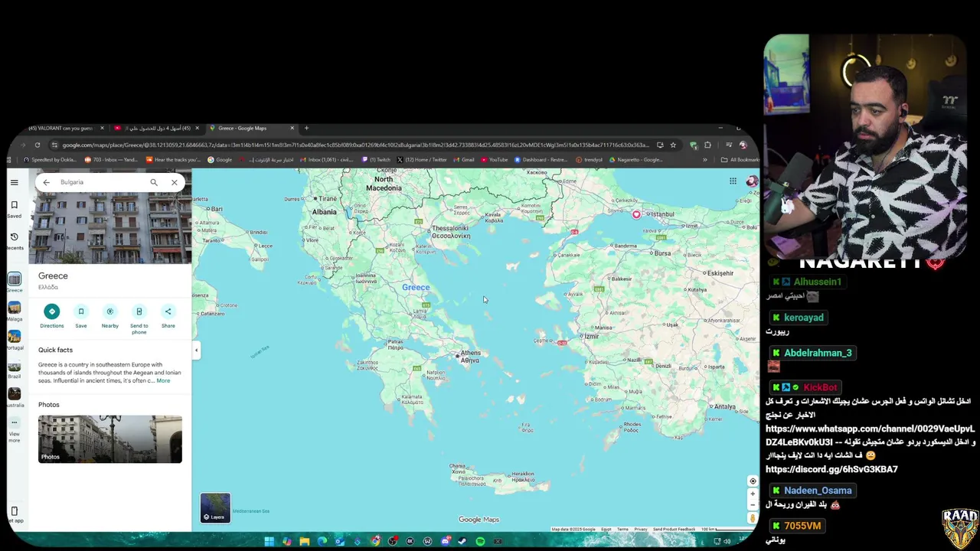The image size is (980, 551).
Task: Open the All Bookmarks folder
Action: [740, 160]
